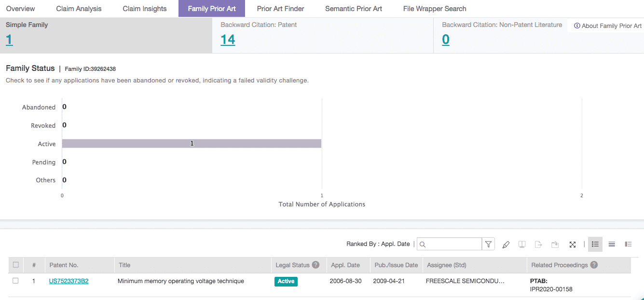Switch to detailed list view icon
This screenshot has height=300, width=644.
[x=628, y=245]
